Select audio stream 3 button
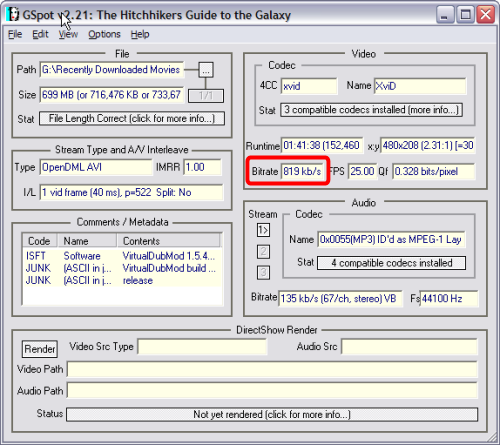This screenshot has width=500, height=445. click(263, 273)
